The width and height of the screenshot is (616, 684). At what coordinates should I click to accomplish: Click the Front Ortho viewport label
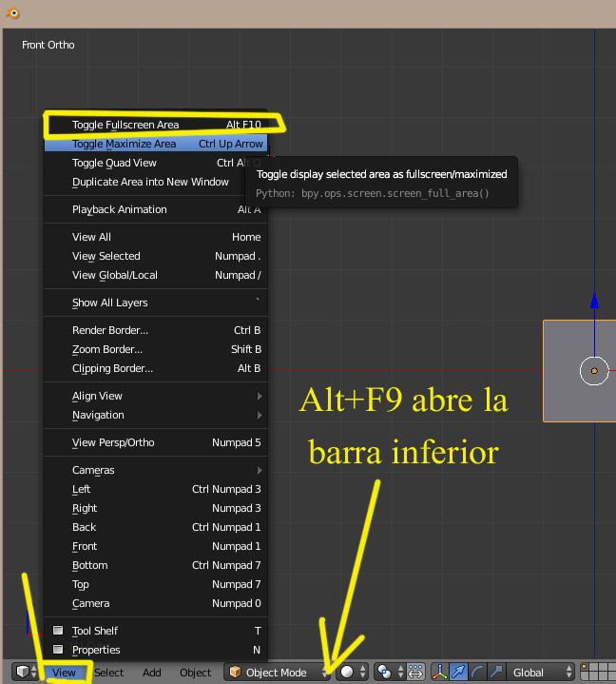pos(48,45)
